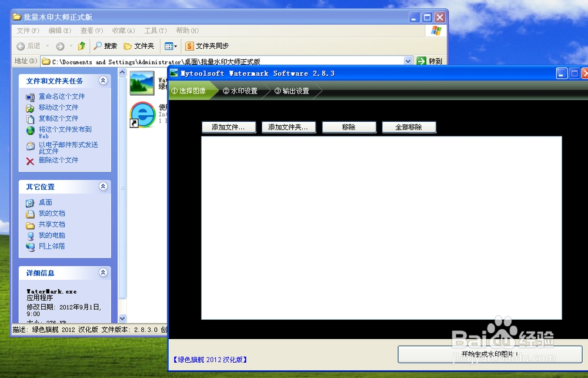Click the copy file icon in tasks panel
This screenshot has width=588, height=378.
point(30,119)
